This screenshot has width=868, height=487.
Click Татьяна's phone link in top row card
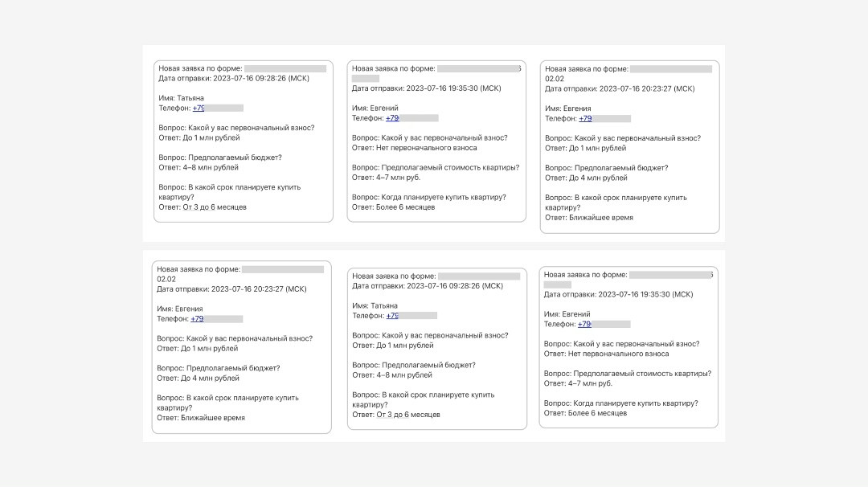tap(199, 108)
